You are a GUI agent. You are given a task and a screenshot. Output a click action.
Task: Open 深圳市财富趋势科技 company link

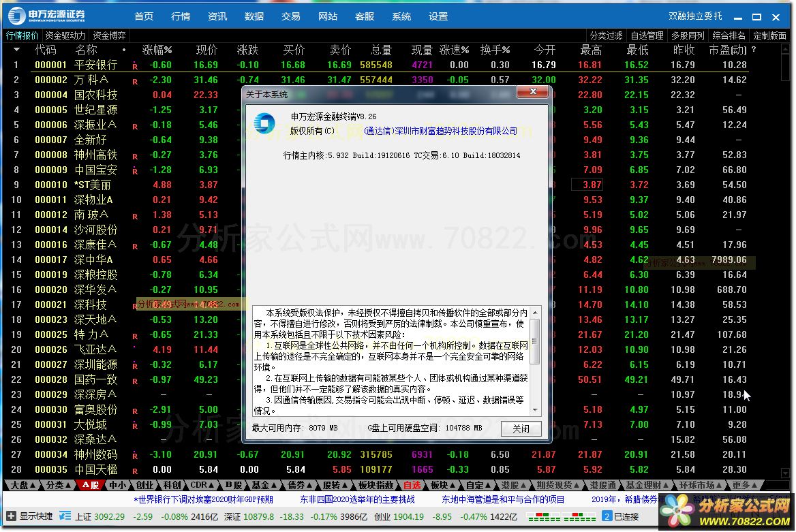[441, 131]
